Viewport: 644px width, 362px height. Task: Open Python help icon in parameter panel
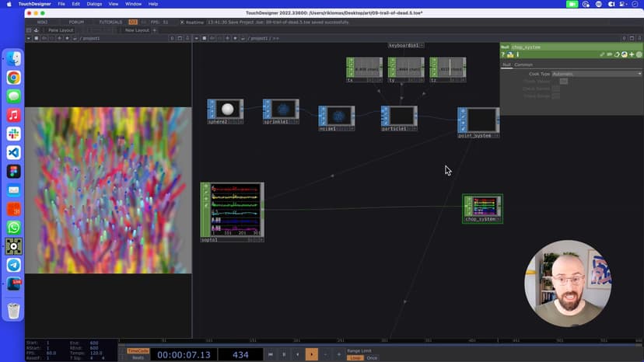pos(510,54)
